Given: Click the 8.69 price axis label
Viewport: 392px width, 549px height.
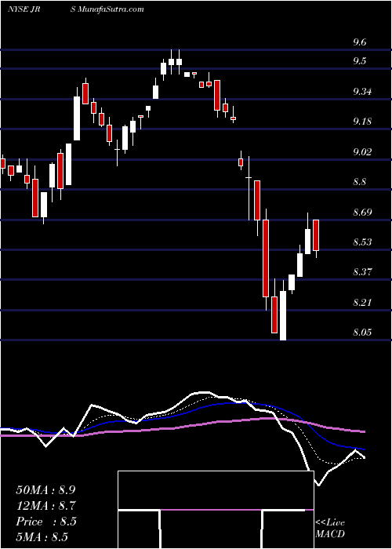Looking at the screenshot, I should 362,213.
